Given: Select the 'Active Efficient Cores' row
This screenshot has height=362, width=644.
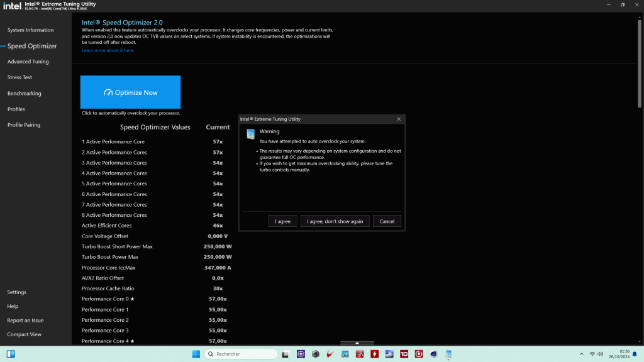Looking at the screenshot, I should click(x=156, y=226).
